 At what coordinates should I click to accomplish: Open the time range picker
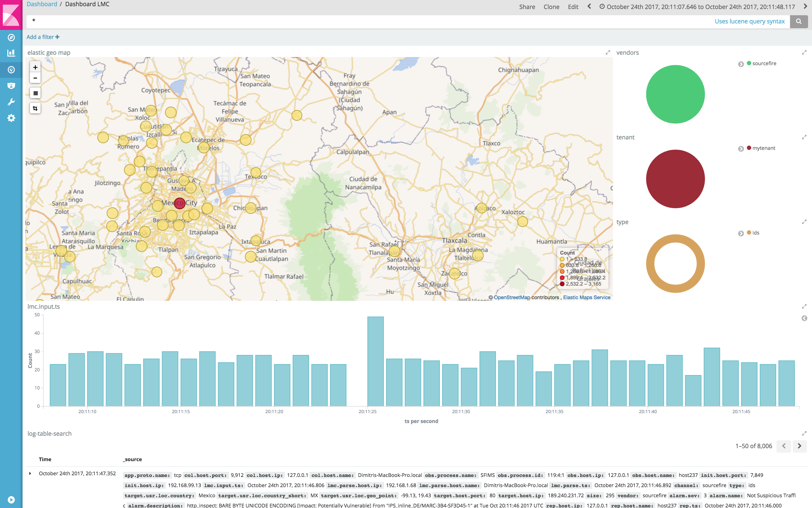(697, 7)
